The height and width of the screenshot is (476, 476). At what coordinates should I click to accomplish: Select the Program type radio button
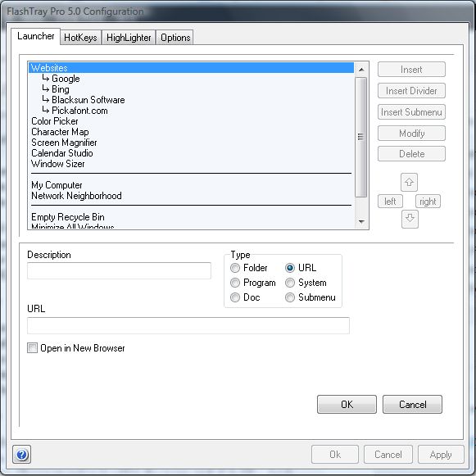235,283
